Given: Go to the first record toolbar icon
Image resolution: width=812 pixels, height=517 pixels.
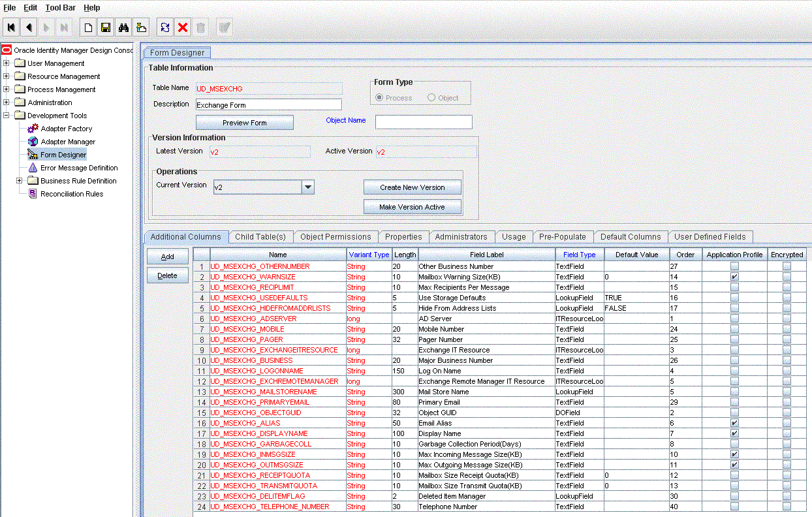Looking at the screenshot, I should 11,27.
